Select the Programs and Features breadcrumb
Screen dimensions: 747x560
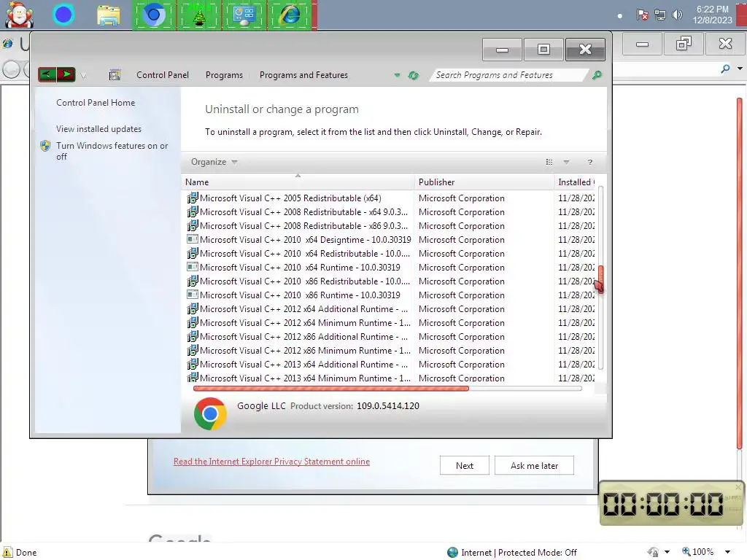click(x=303, y=75)
